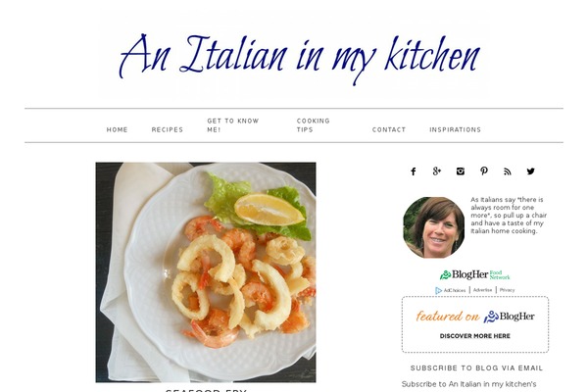The width and height of the screenshot is (588, 392).
Task: Click the Privacy link
Action: point(507,290)
